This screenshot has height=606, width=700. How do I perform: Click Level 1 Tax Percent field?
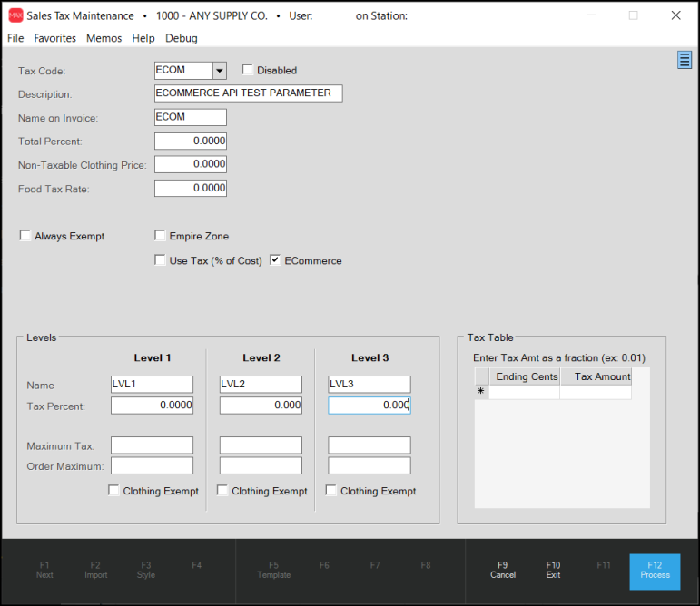152,406
